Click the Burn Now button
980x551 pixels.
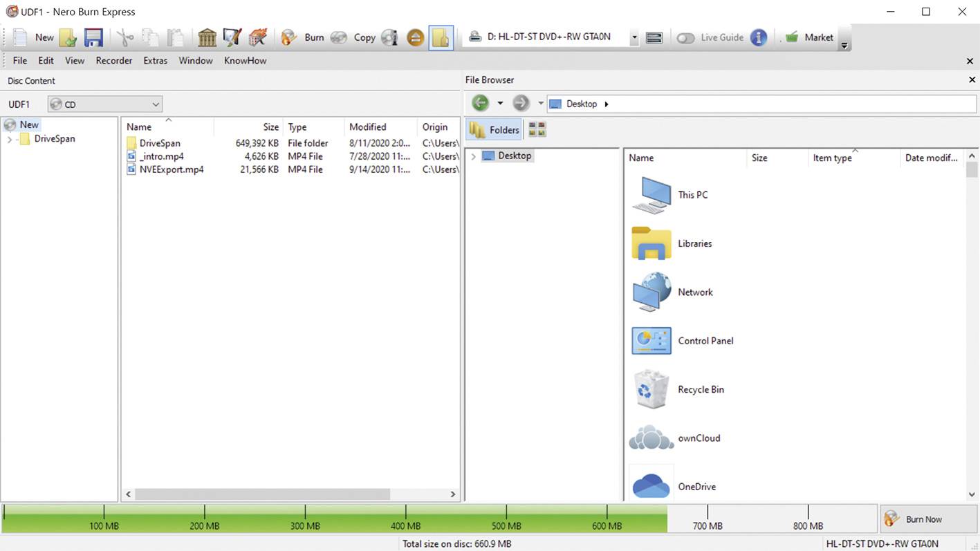[923, 519]
